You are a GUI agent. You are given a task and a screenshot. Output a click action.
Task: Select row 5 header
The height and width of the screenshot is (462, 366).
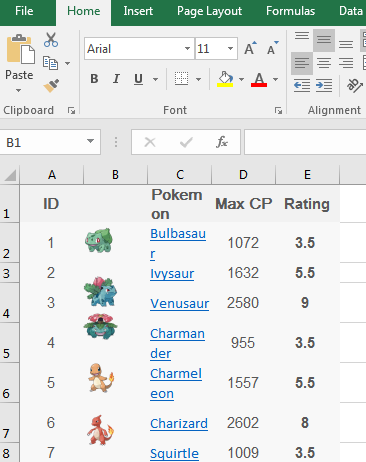9,342
